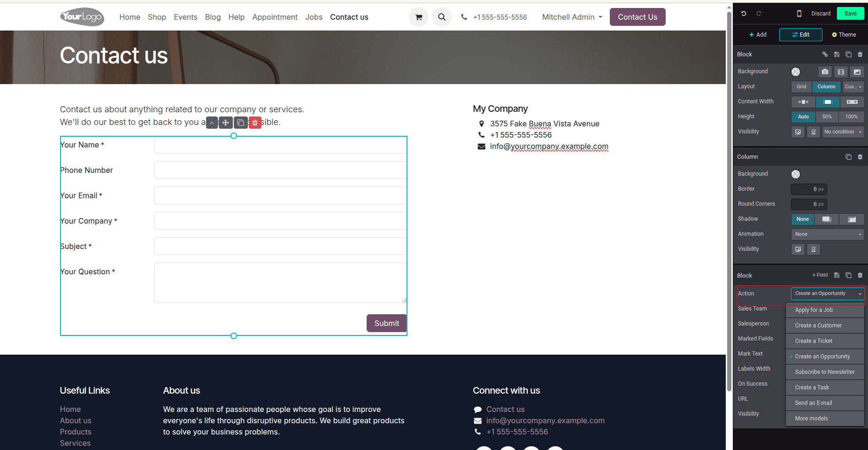
Task: Click the YourLogo site logo
Action: [82, 17]
